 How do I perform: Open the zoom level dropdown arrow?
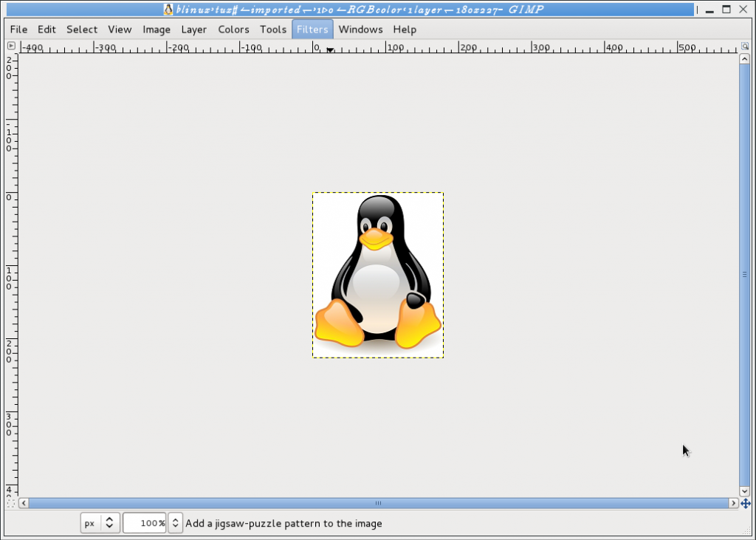point(176,523)
